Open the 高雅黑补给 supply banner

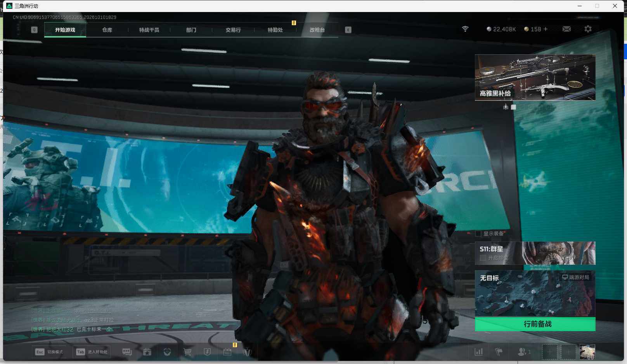pos(535,78)
